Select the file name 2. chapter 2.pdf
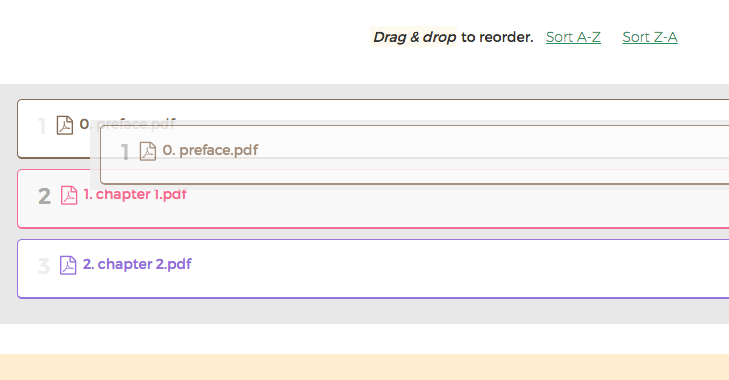729x380 pixels. pos(137,264)
